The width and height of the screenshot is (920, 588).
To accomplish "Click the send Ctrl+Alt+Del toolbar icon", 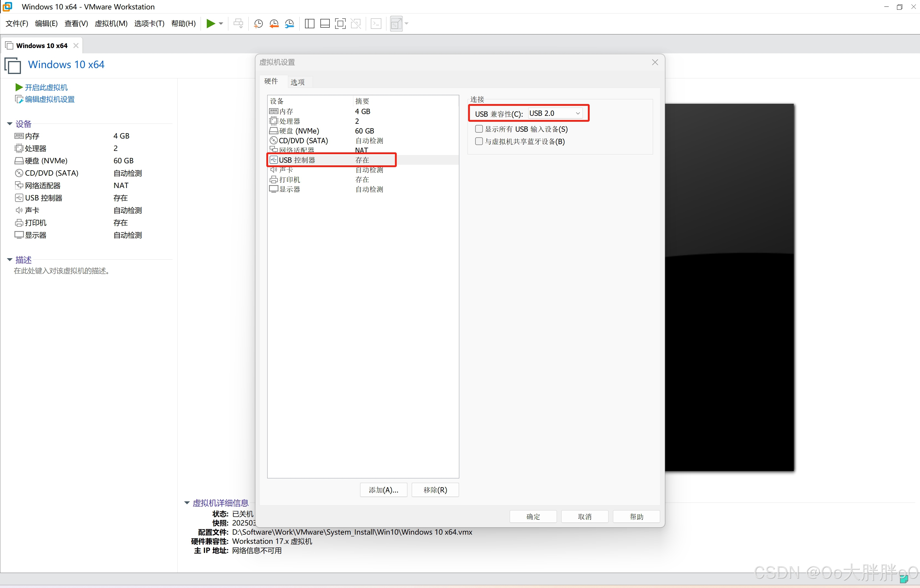I will 238,24.
